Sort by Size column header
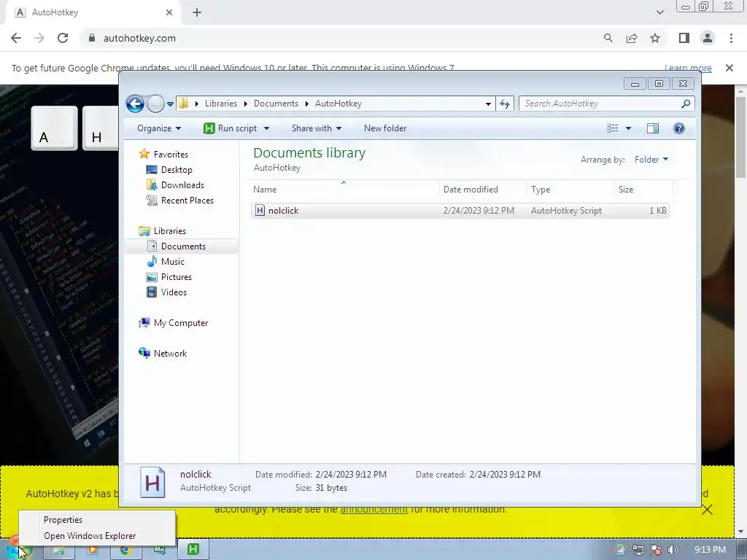 point(643,189)
